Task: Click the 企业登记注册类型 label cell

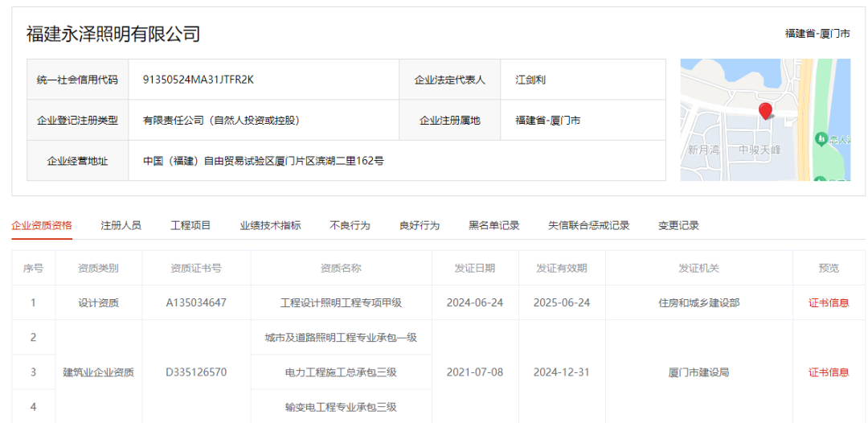Action: click(77, 120)
